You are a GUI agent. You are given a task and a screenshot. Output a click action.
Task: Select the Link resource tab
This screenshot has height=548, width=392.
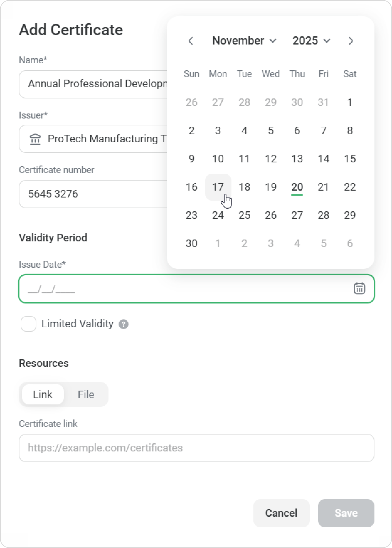coord(43,394)
